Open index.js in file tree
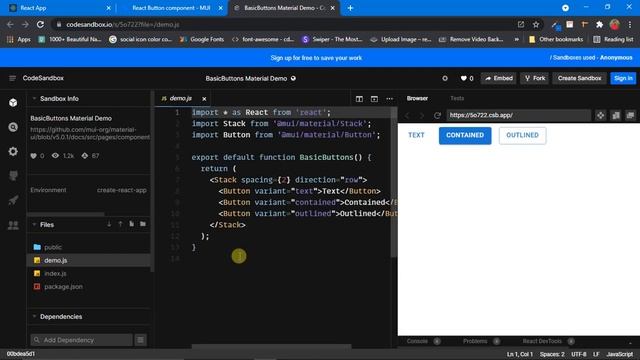 pos(55,273)
